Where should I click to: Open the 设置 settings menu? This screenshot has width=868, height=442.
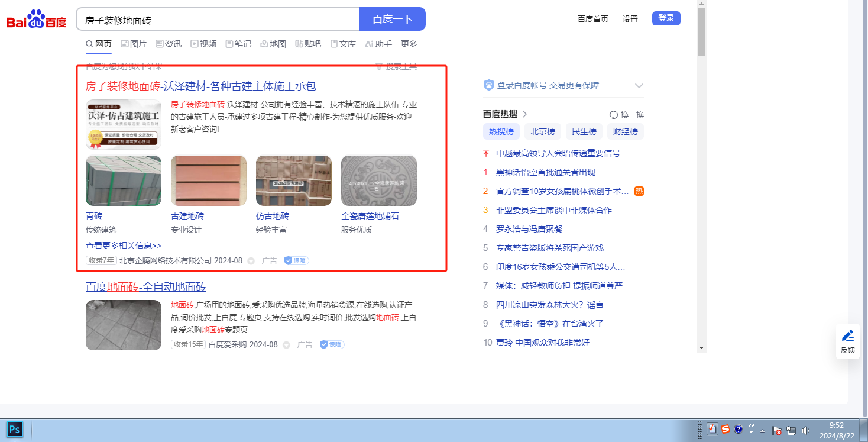coord(630,19)
